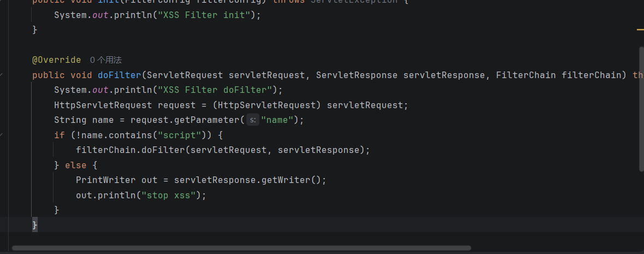Viewport: 644px width, 254px height.
Task: Click the HttpServletRequest cast in parentheses
Action: pyautogui.click(x=266, y=105)
